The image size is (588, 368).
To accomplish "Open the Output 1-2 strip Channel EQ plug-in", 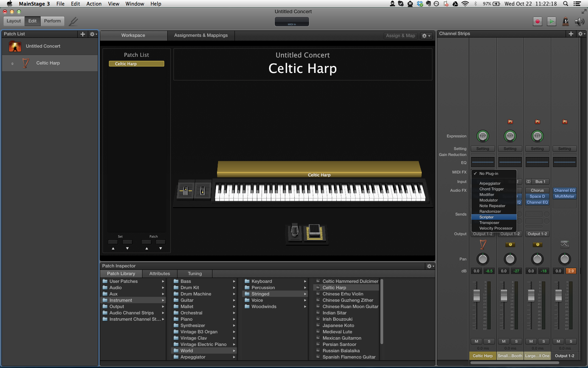I will point(565,191).
